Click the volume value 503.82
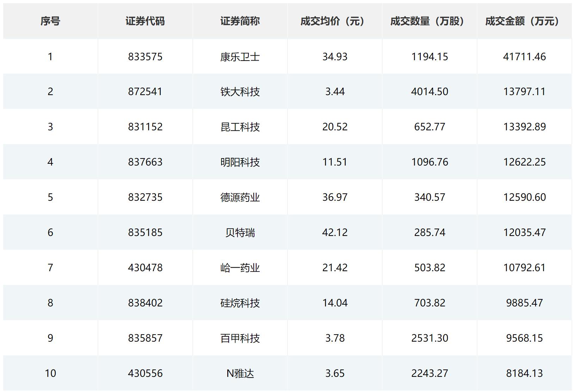The width and height of the screenshot is (574, 392). click(x=430, y=268)
